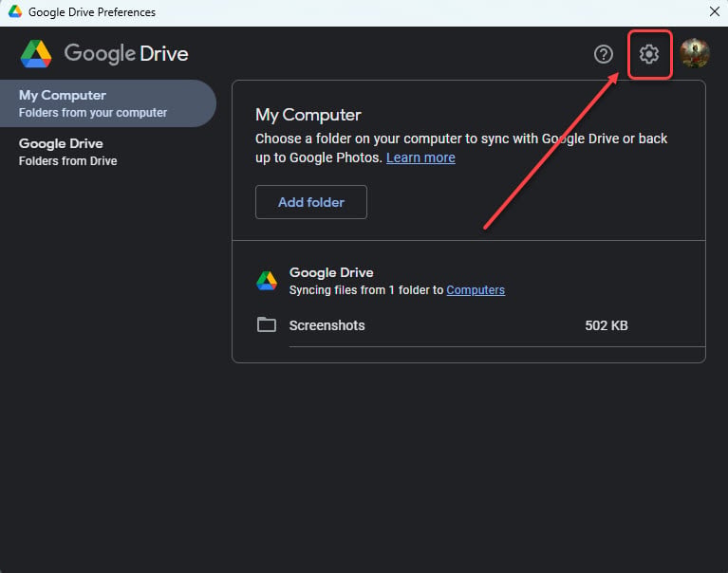Viewport: 728px width, 573px height.
Task: Click the Google Drive Preferences title text
Action: [x=92, y=12]
